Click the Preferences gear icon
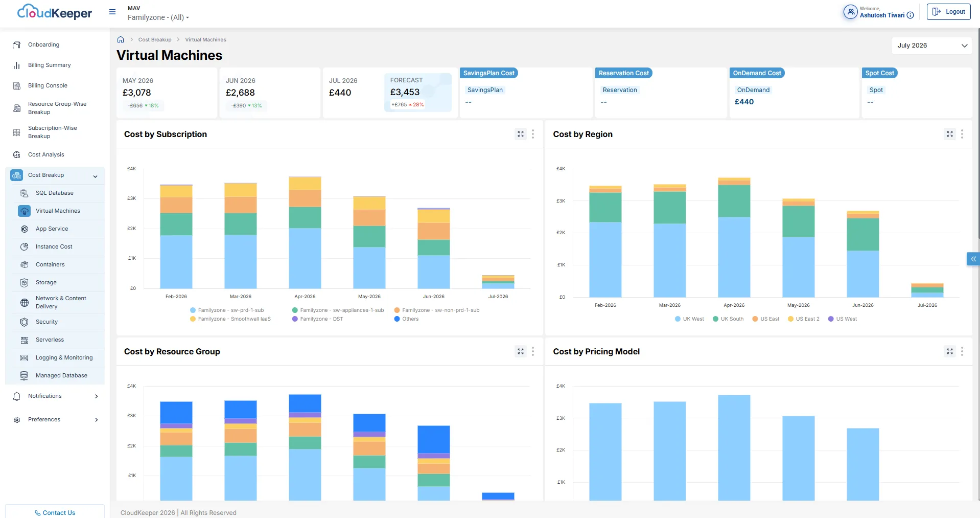 (x=17, y=420)
